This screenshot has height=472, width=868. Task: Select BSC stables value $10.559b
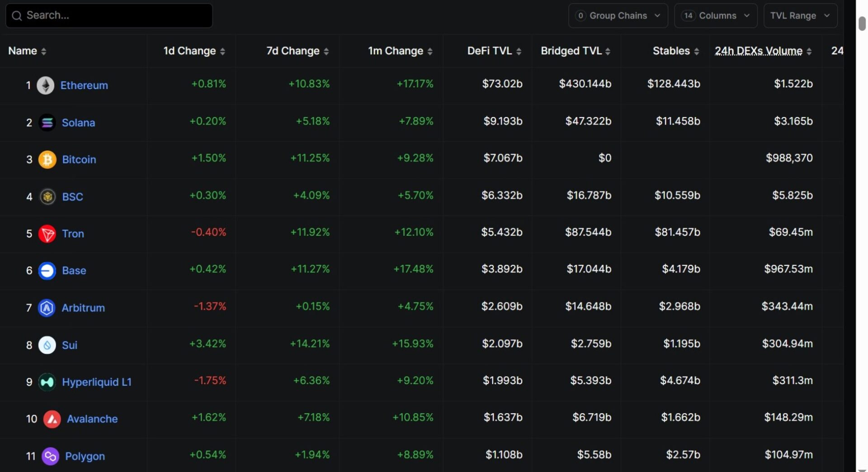pos(677,195)
